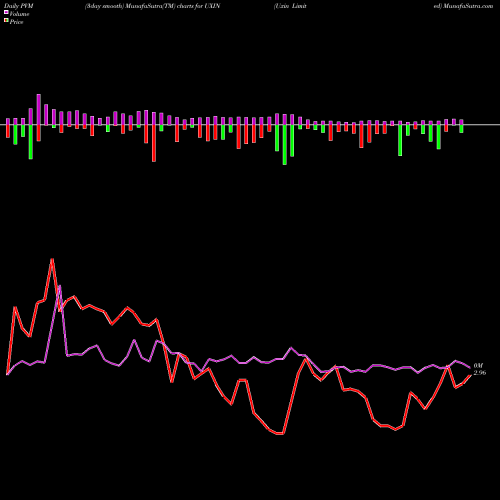Select the 'Volume' legend label
The height and width of the screenshot is (500, 500).
pyautogui.click(x=19, y=14)
